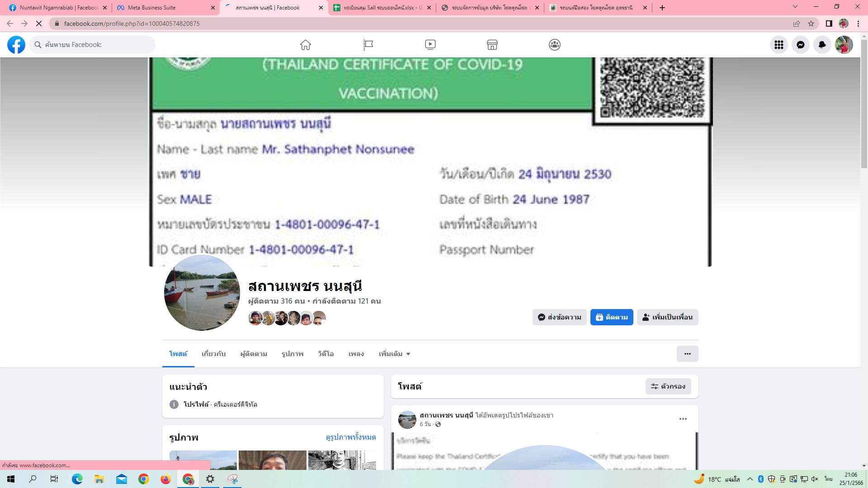Open post three-dots options menu

coord(683,419)
